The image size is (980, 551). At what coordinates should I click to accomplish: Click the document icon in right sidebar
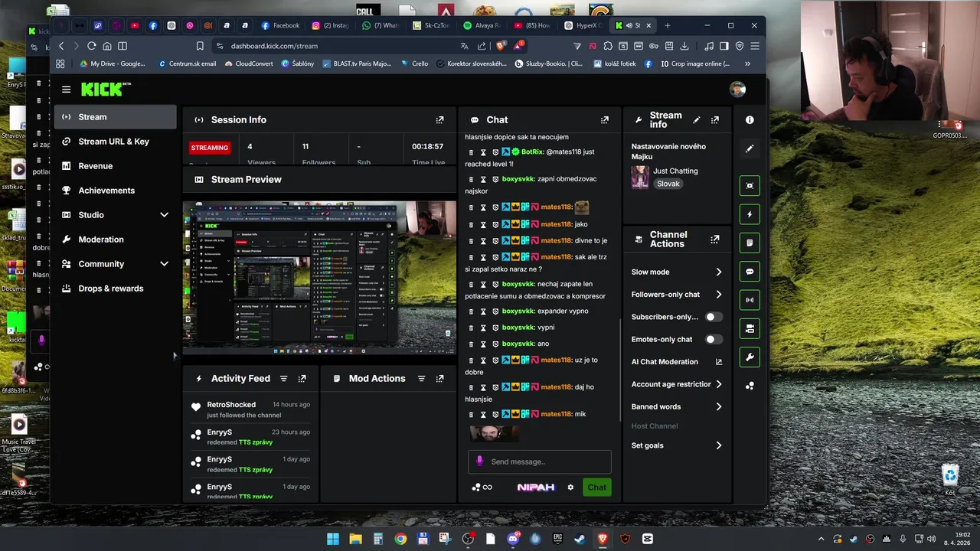point(750,243)
